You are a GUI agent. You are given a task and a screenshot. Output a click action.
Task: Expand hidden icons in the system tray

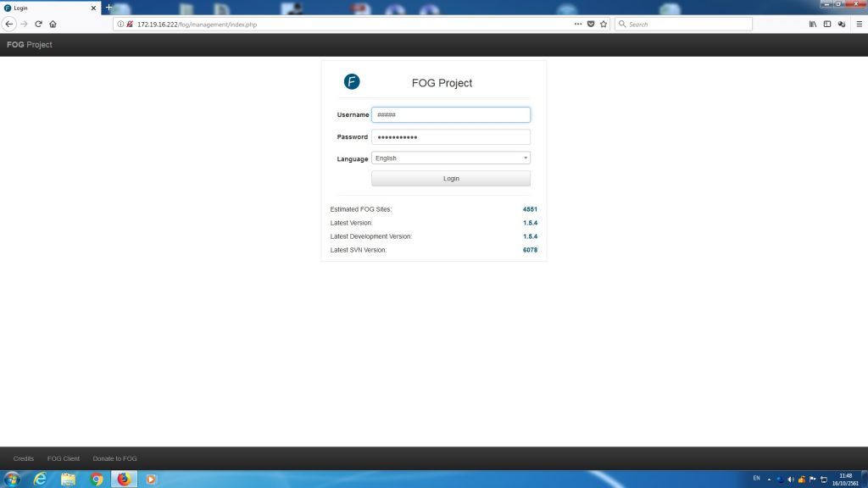point(769,479)
